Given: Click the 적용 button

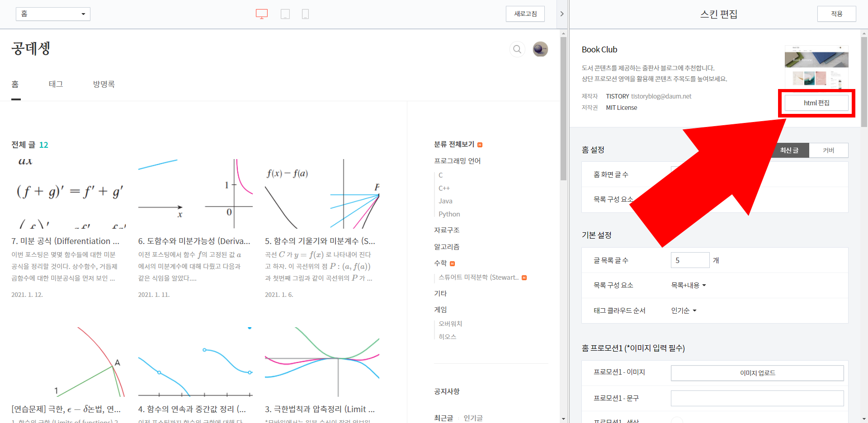Looking at the screenshot, I should pyautogui.click(x=837, y=14).
